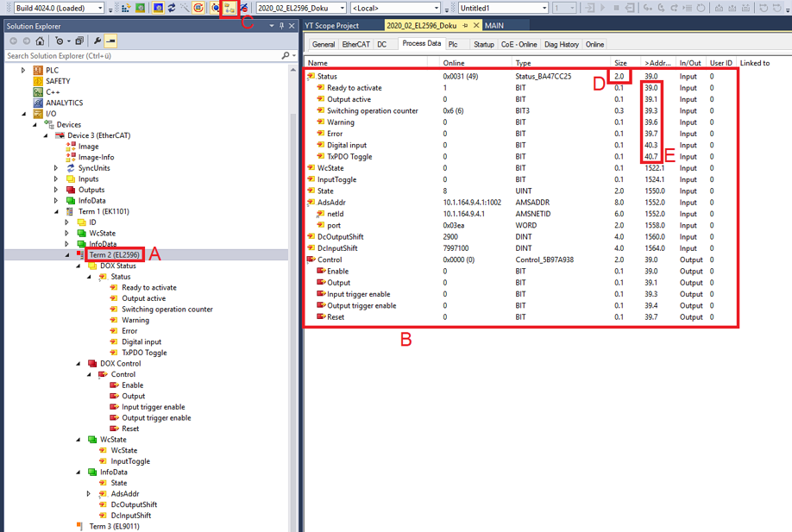Select the SAFETY node in Solution Explorer

pos(58,81)
